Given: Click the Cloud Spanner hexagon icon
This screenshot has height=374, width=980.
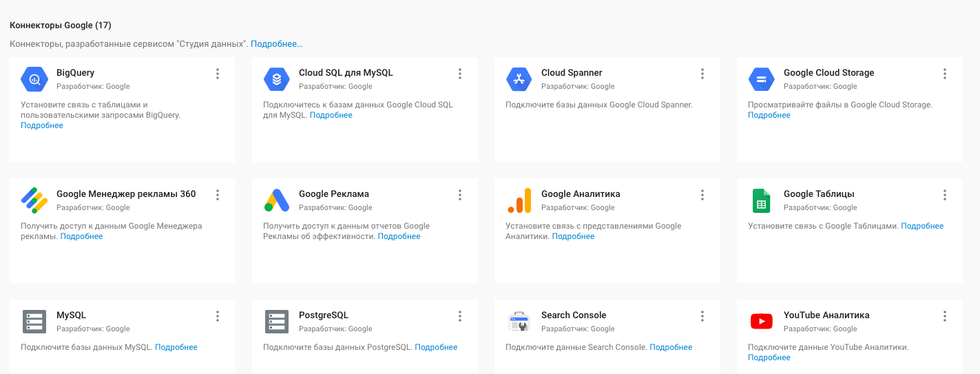Looking at the screenshot, I should (519, 79).
